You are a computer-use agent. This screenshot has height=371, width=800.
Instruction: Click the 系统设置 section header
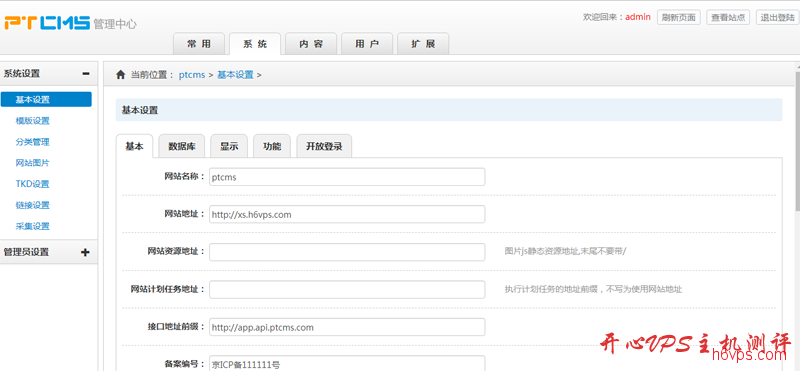49,73
